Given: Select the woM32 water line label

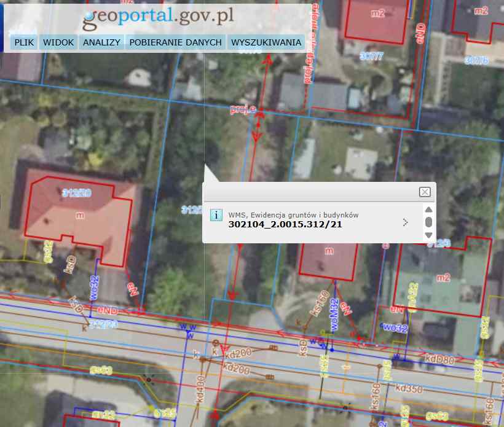Looking at the screenshot, I should 334,315.
